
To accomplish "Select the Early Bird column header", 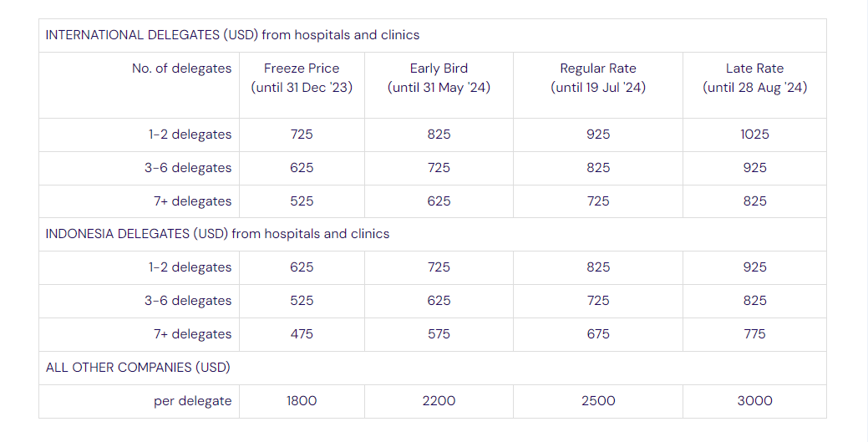I will [439, 78].
